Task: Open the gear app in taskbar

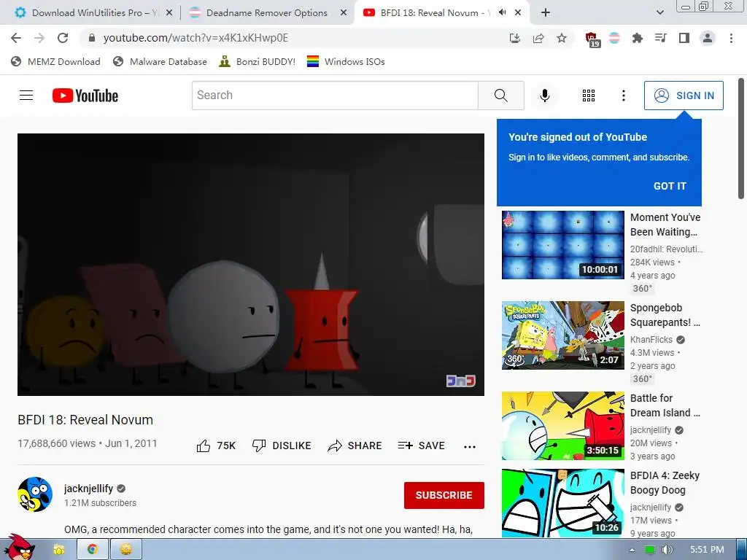Action: click(126, 550)
